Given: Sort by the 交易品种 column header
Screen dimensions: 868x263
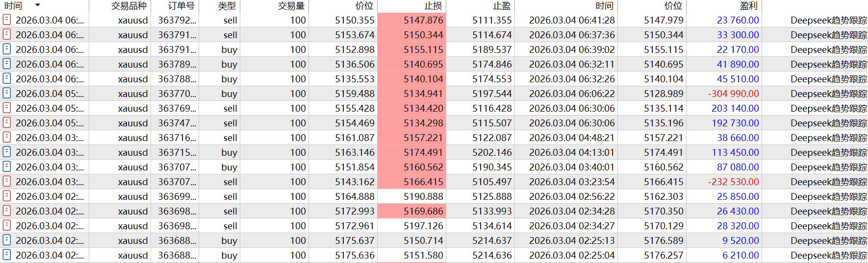Looking at the screenshot, I should tap(128, 6).
